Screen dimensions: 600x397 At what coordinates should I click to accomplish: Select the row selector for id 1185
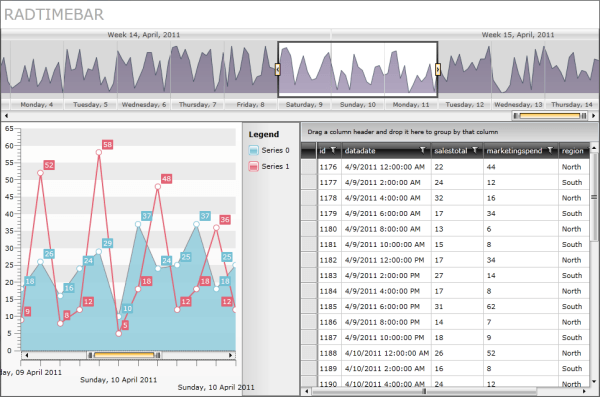pyautogui.click(x=309, y=306)
